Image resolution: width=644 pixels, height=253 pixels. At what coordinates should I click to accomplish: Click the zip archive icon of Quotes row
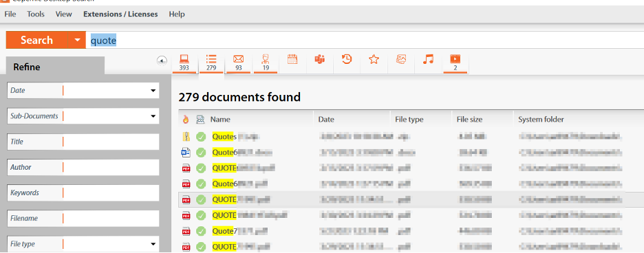point(186,136)
